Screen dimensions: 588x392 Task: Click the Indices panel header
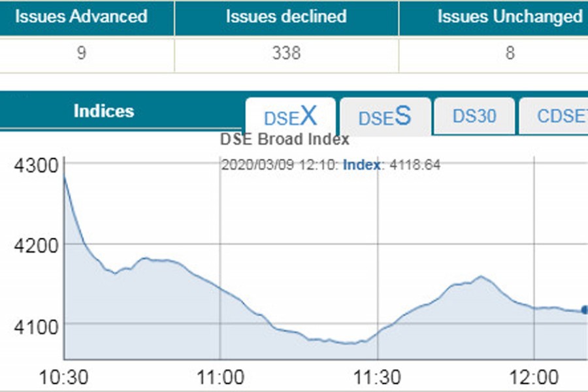tap(103, 111)
